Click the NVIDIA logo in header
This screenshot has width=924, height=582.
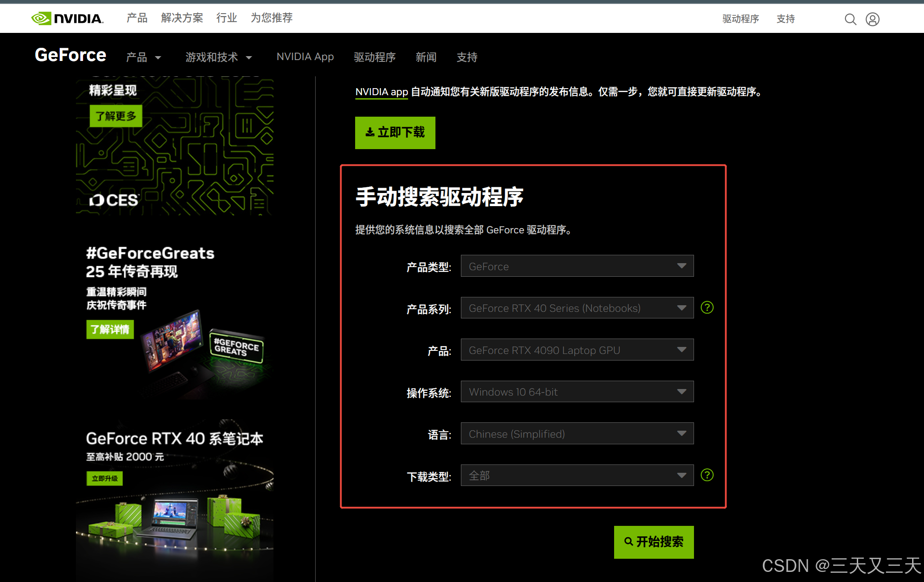67,18
